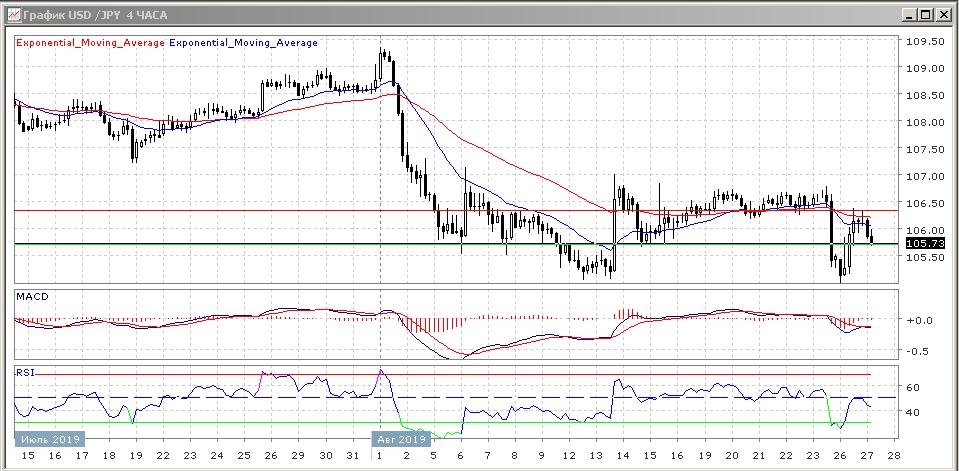The image size is (959, 471).
Task: Close the USD/JPY chart window
Action: point(943,14)
